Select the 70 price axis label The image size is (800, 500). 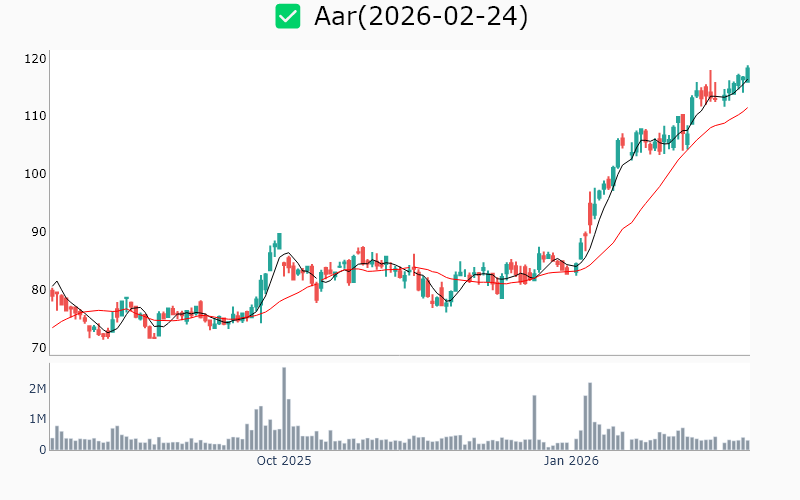tap(36, 348)
